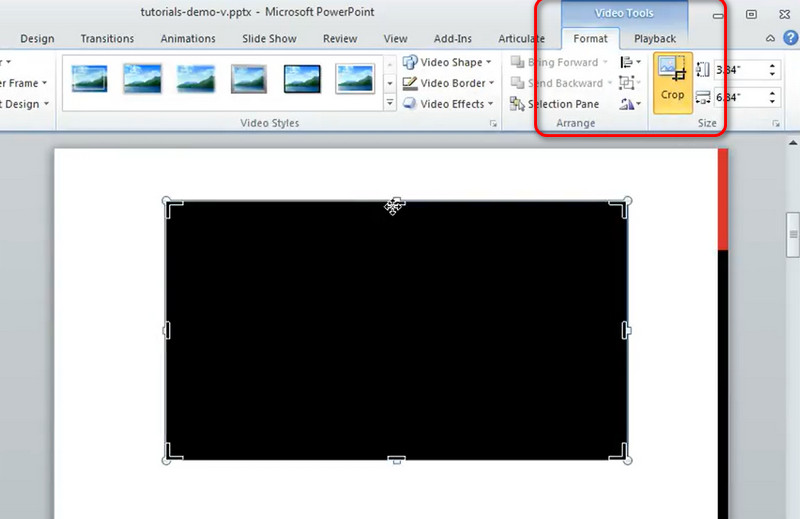The image size is (800, 519).
Task: Click the video width icon
Action: click(703, 97)
